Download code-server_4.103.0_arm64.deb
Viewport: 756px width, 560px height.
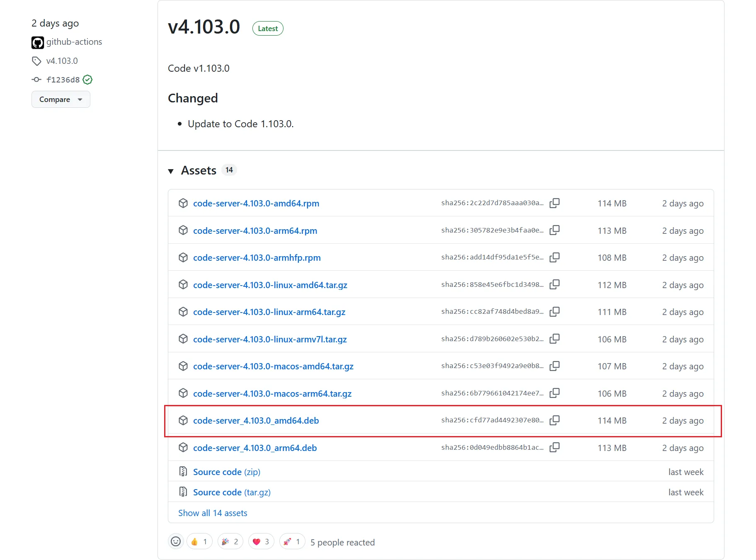pos(255,448)
